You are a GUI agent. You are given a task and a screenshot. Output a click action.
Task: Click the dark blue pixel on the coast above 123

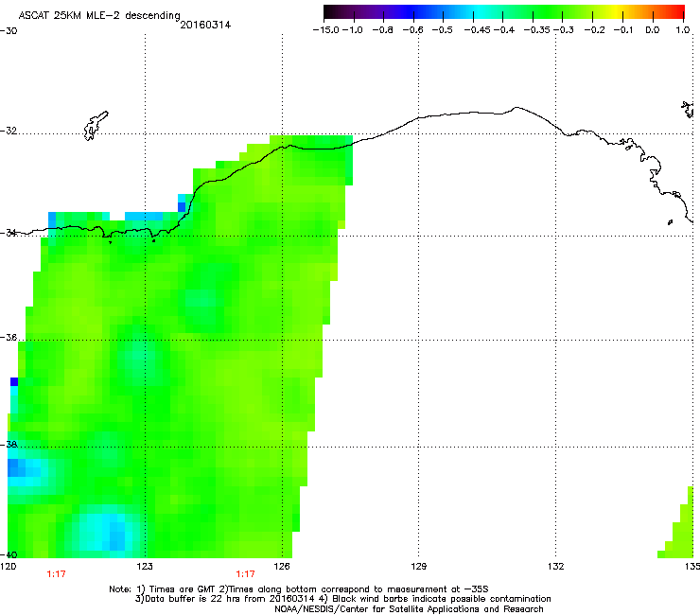(x=182, y=207)
